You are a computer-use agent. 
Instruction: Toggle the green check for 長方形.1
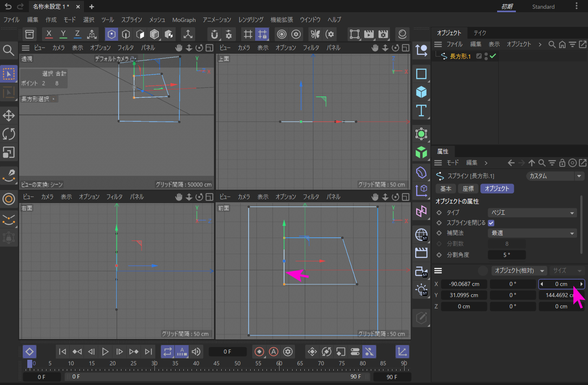pyautogui.click(x=493, y=56)
